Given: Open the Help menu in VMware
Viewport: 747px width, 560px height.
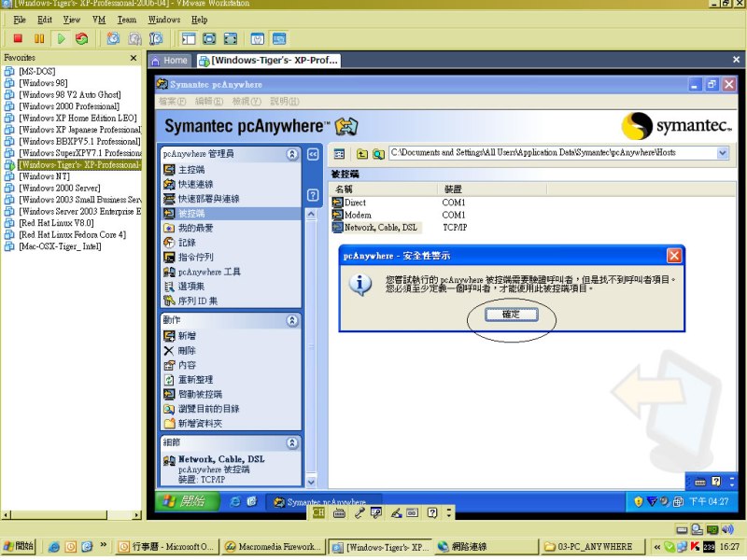Looking at the screenshot, I should tap(200, 20).
